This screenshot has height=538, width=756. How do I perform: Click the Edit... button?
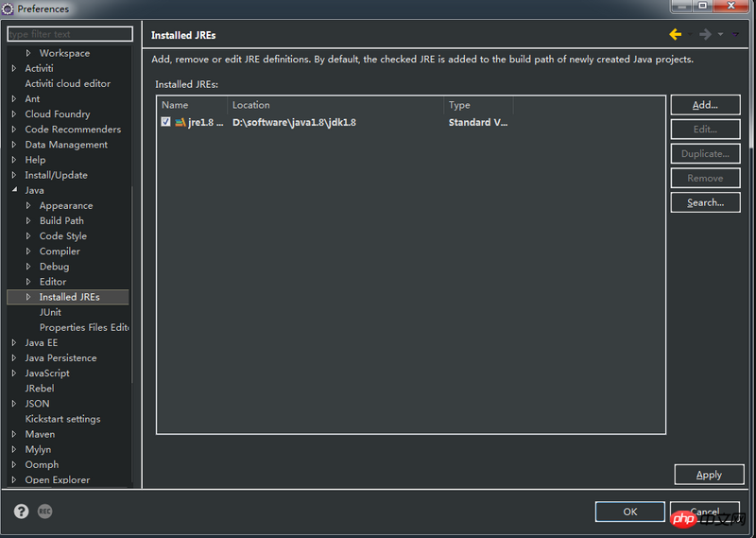(705, 129)
